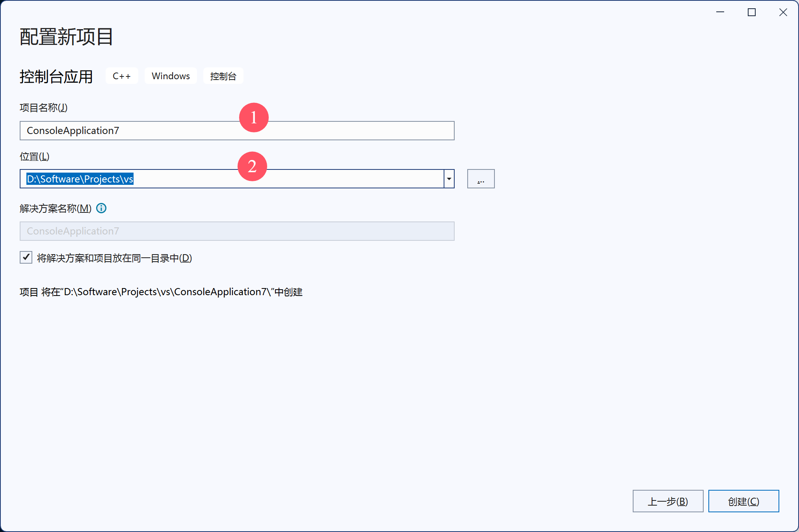
Task: Open the location path dropdown arrow
Action: [449, 179]
